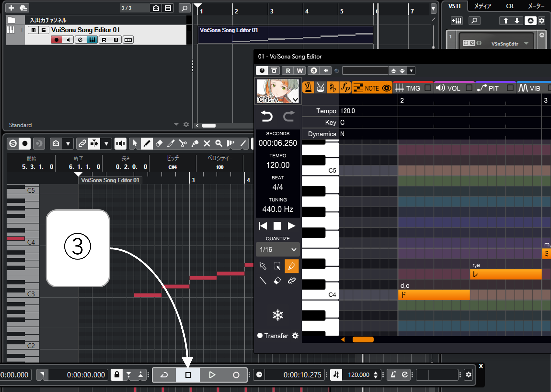Open the QUANTIZE 1/16 dropdown
551x392 pixels.
click(x=278, y=249)
